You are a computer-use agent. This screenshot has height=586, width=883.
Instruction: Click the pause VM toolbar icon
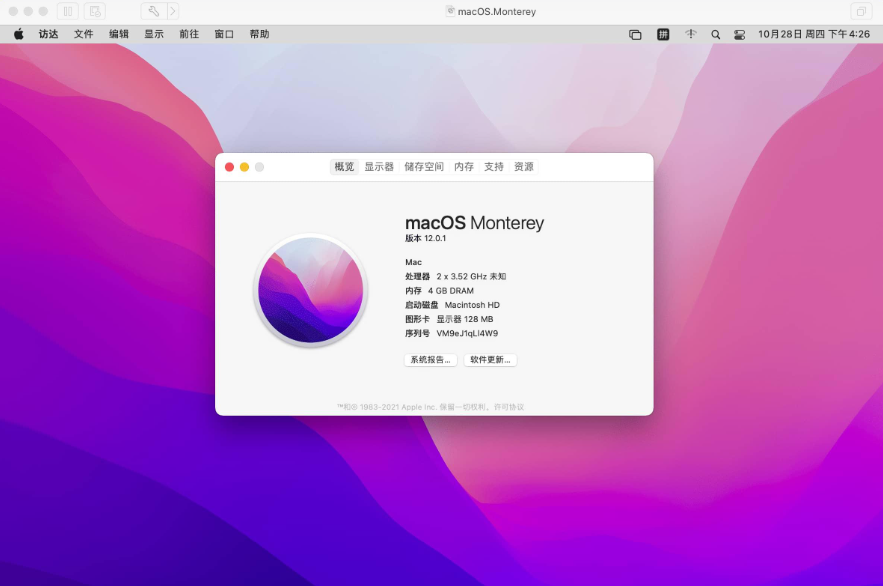click(68, 11)
